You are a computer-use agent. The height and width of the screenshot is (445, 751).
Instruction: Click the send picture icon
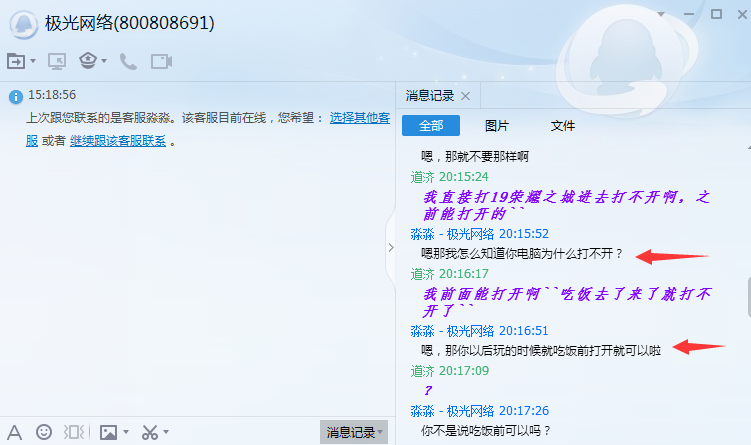[x=107, y=432]
